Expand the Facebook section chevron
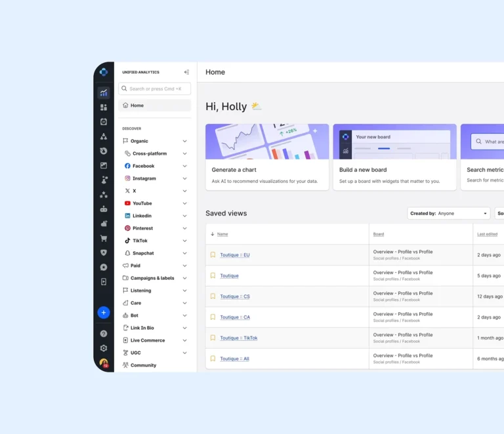 (184, 166)
